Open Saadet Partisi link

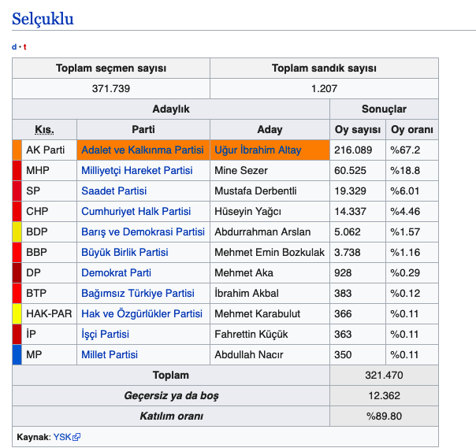coord(113,191)
